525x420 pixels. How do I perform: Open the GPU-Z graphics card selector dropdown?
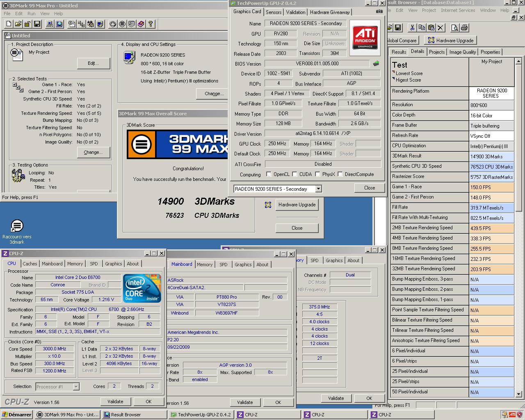pos(318,189)
